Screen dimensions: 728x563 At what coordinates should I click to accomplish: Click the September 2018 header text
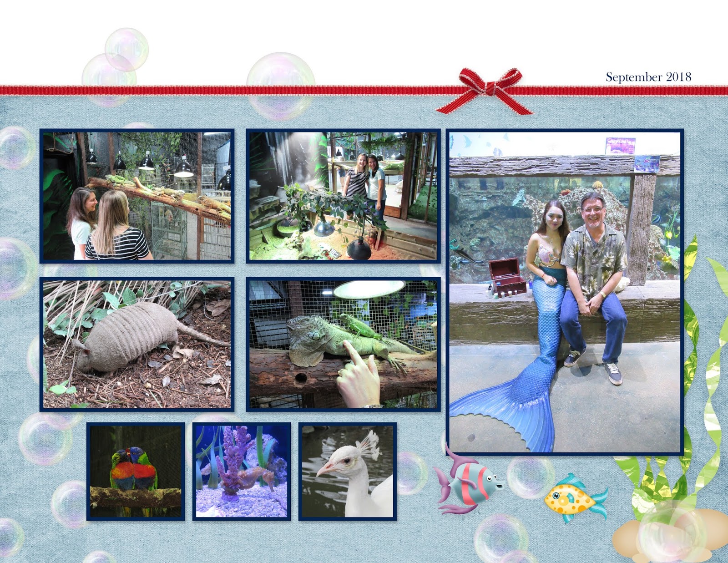point(648,76)
